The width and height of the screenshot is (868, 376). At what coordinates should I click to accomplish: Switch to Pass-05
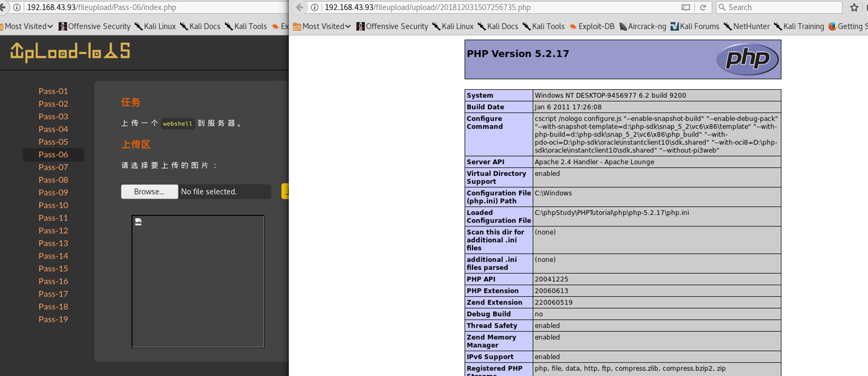point(53,142)
